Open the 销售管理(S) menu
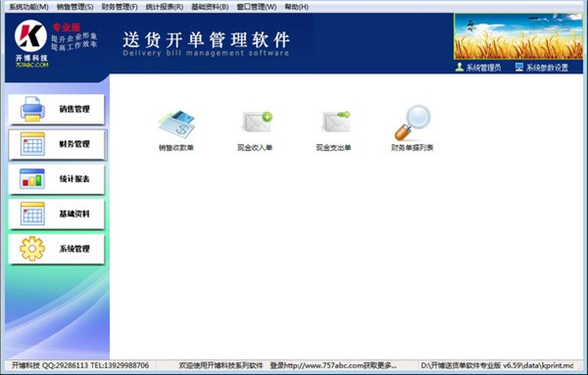Viewport: 588px width, 375px height. pos(74,7)
